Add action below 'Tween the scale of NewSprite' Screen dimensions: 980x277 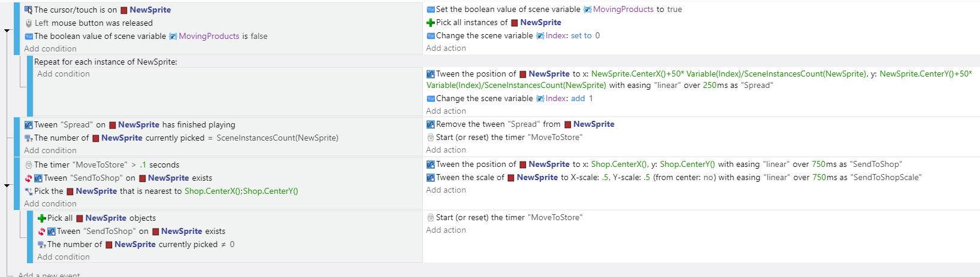(x=446, y=190)
